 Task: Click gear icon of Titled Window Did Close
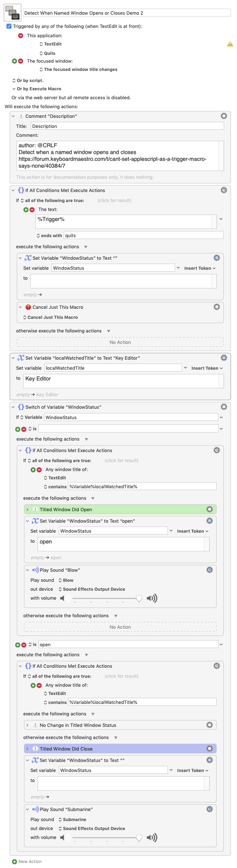pyautogui.click(x=209, y=749)
